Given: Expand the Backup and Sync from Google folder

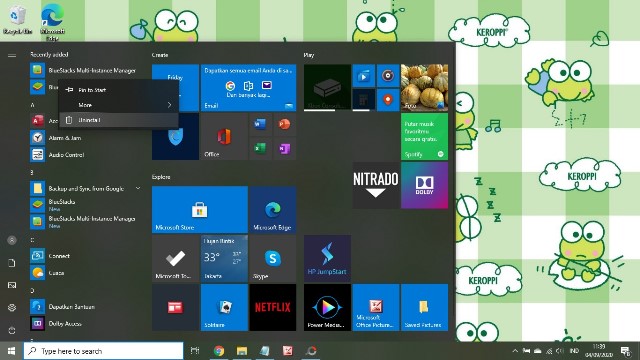Looking at the screenshot, I should 86,188.
